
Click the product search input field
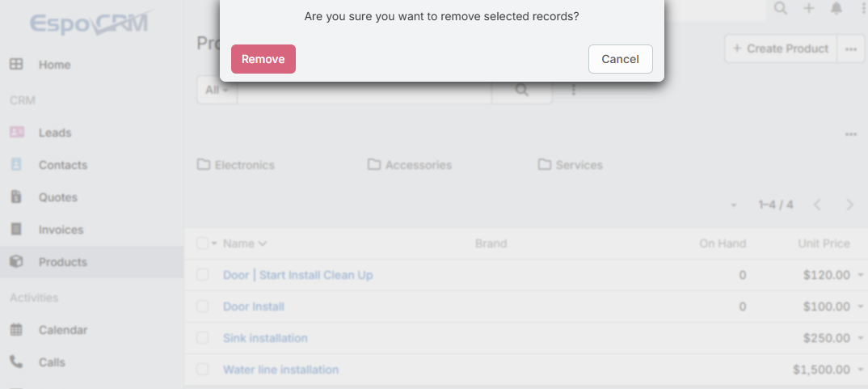point(364,90)
